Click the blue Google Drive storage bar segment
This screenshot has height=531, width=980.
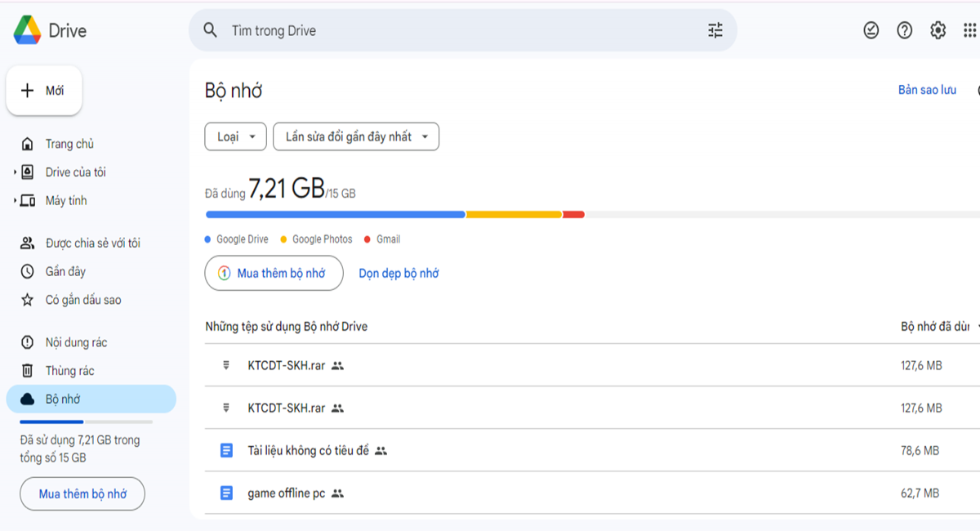click(336, 215)
